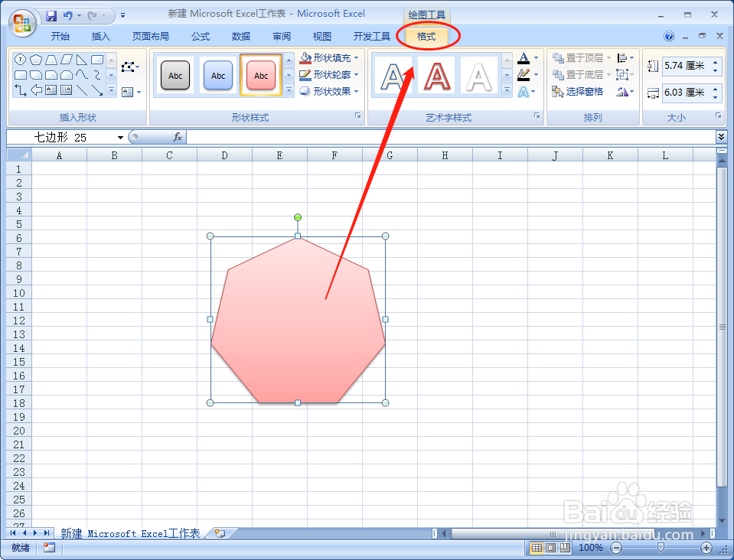Open the 形状样式 dialog launcher

click(357, 116)
